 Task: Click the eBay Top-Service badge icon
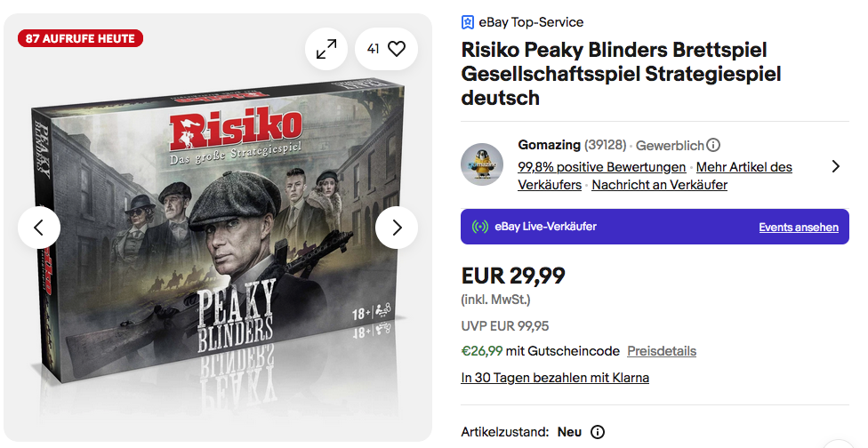(468, 22)
